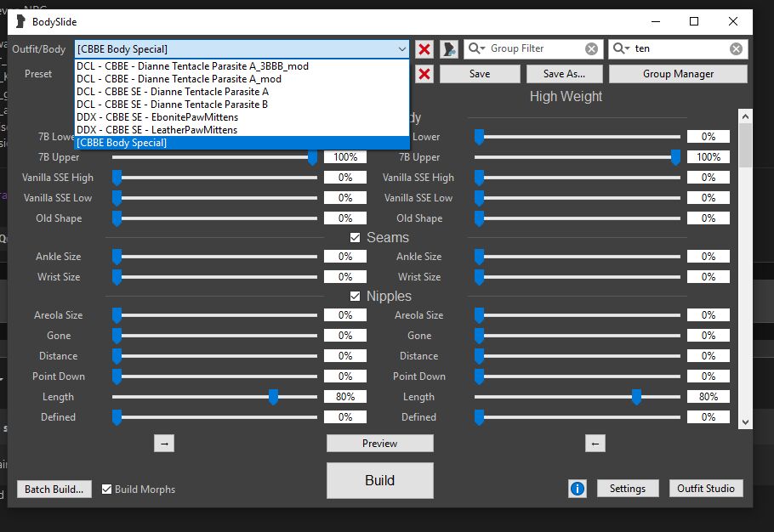The height and width of the screenshot is (532, 774).
Task: Click the high weight nipple Length slider handle
Action: [636, 398]
